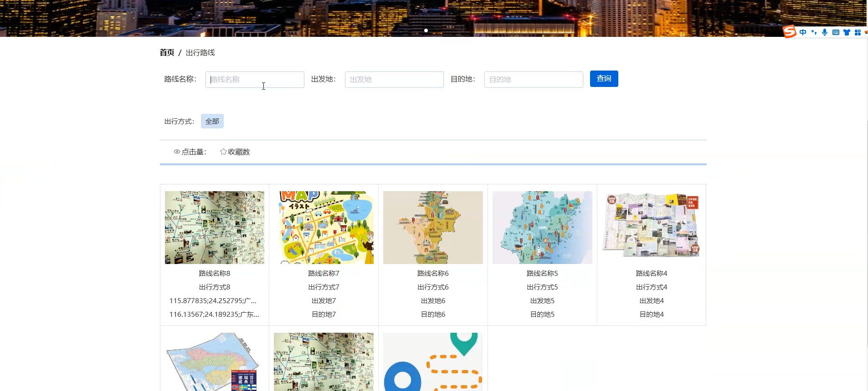Screen dimensions: 868x391
Task: Click 出发地6 text
Action: pyautogui.click(x=433, y=301)
